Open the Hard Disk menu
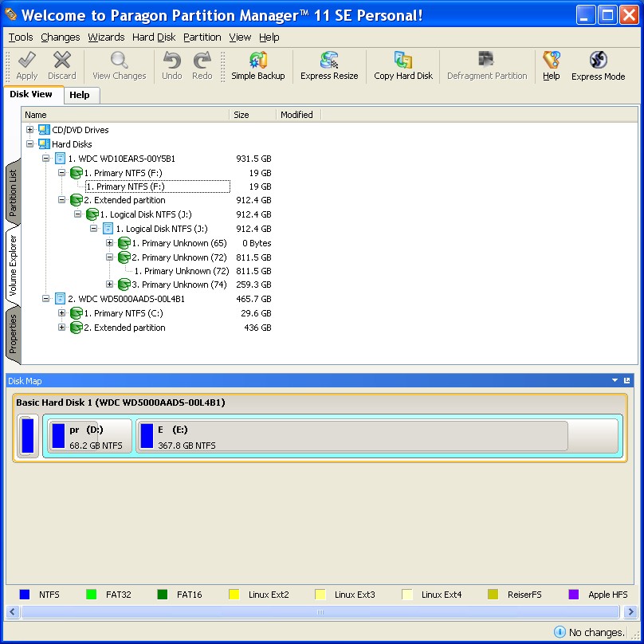The width and height of the screenshot is (644, 644). 154,37
